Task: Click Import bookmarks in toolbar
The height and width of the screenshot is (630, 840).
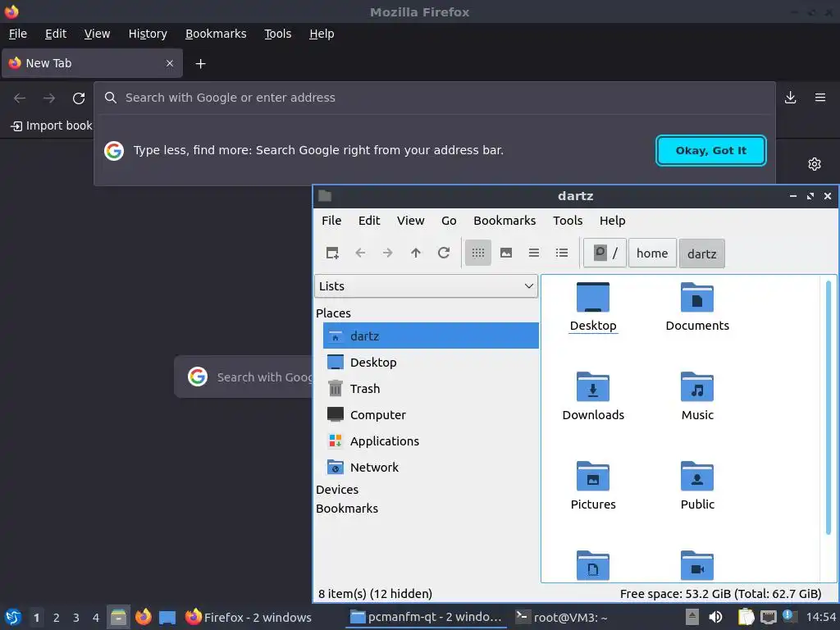Action: click(52, 126)
